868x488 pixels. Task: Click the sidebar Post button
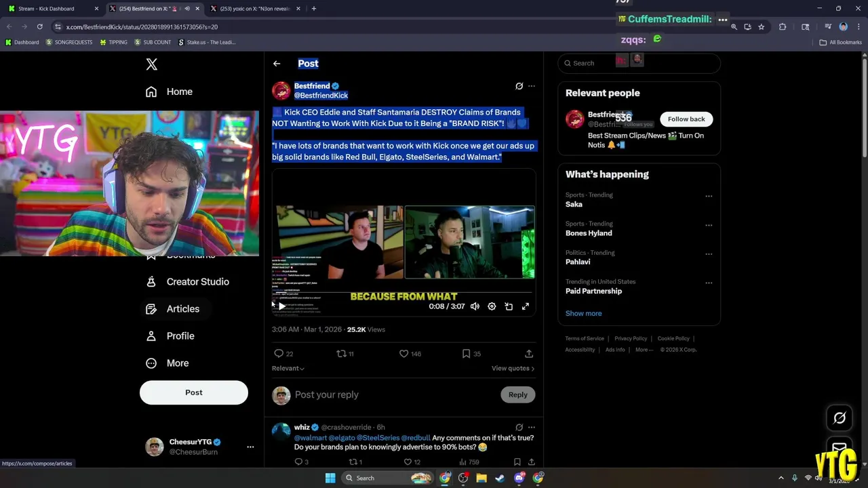tap(194, 392)
